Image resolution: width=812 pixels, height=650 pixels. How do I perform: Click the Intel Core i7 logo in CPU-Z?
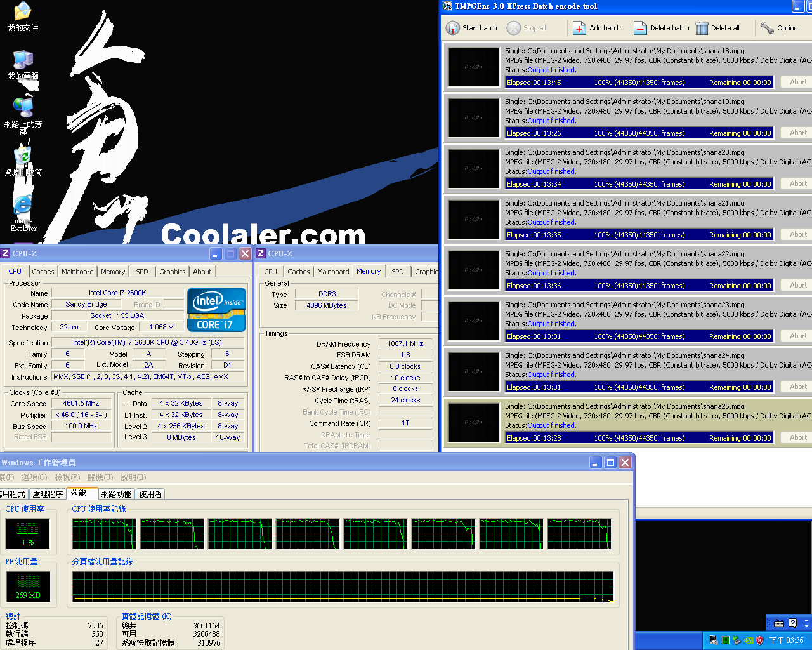pyautogui.click(x=216, y=309)
